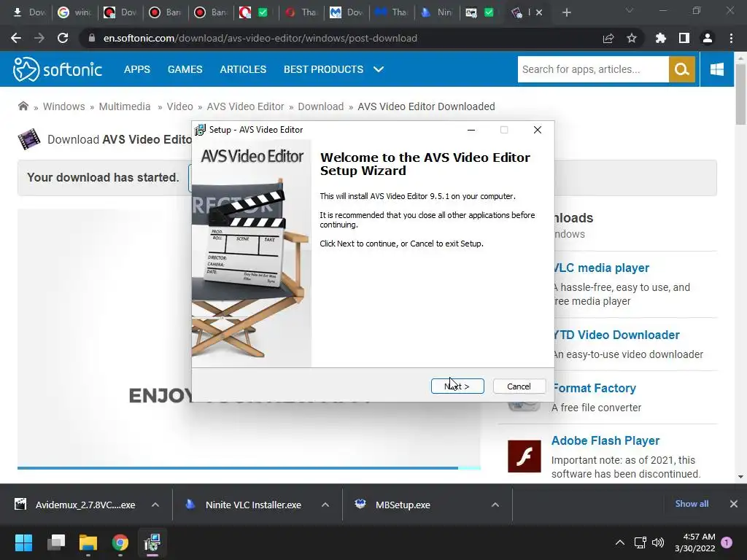Viewport: 747px width, 560px height.
Task: Expand MBSetup.exe download options chevron
Action: coord(495,505)
